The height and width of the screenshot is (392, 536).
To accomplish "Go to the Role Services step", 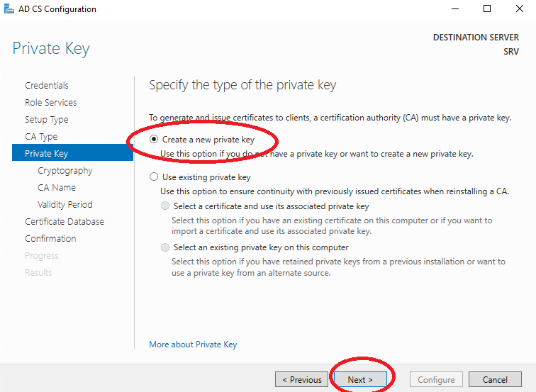I will 50,103.
